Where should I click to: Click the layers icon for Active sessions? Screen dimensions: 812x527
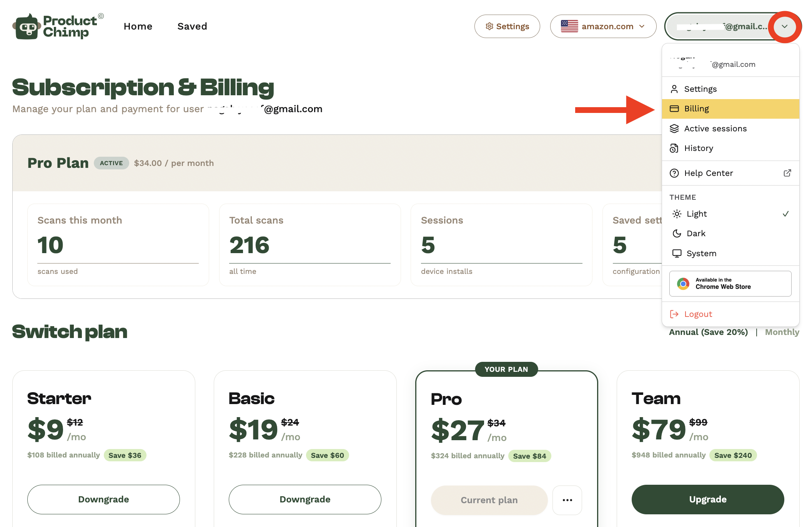pos(674,129)
